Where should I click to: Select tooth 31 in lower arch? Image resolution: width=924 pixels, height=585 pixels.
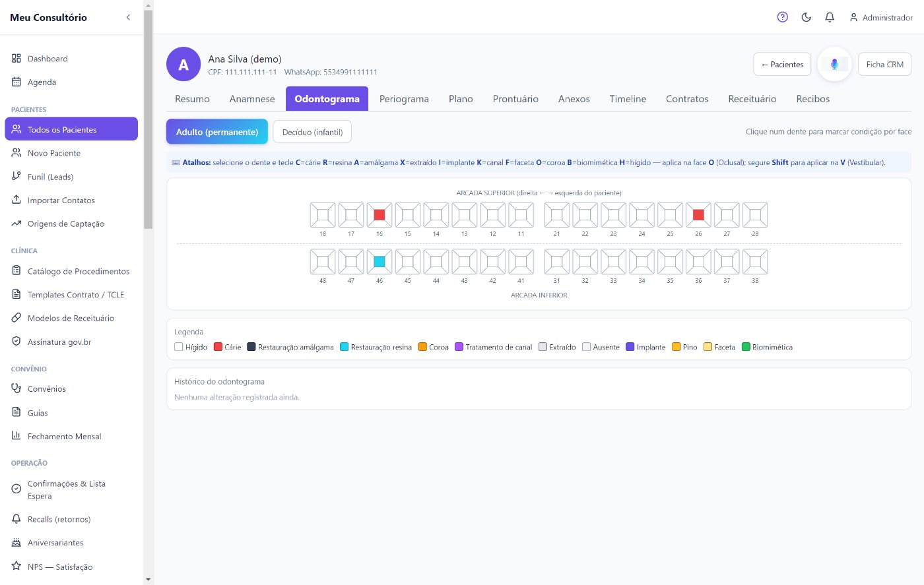click(557, 262)
